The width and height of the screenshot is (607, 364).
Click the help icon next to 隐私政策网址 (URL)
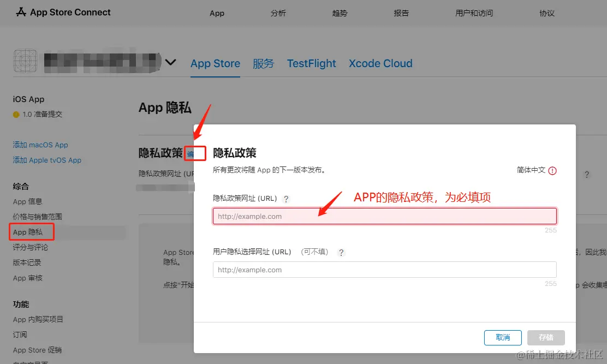tap(286, 199)
